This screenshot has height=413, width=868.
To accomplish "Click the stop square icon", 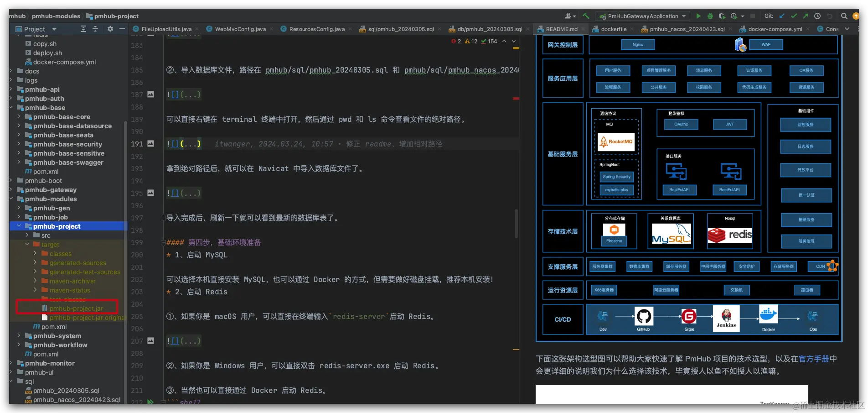I will [753, 16].
